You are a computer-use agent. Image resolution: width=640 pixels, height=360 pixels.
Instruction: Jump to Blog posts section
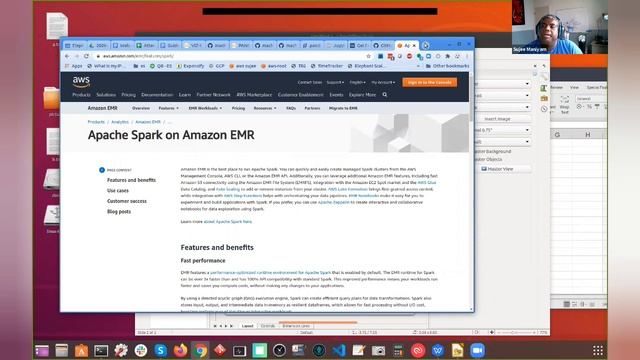pos(119,212)
